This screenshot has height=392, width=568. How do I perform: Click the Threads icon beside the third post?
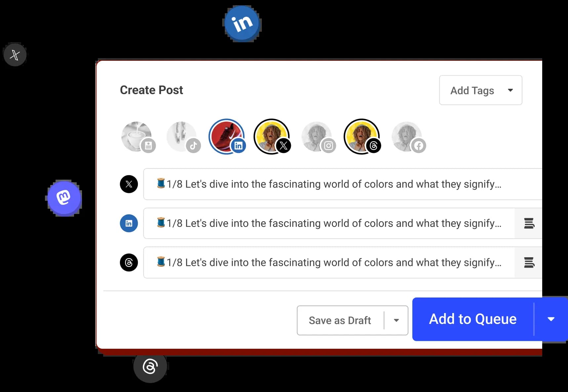[129, 263]
